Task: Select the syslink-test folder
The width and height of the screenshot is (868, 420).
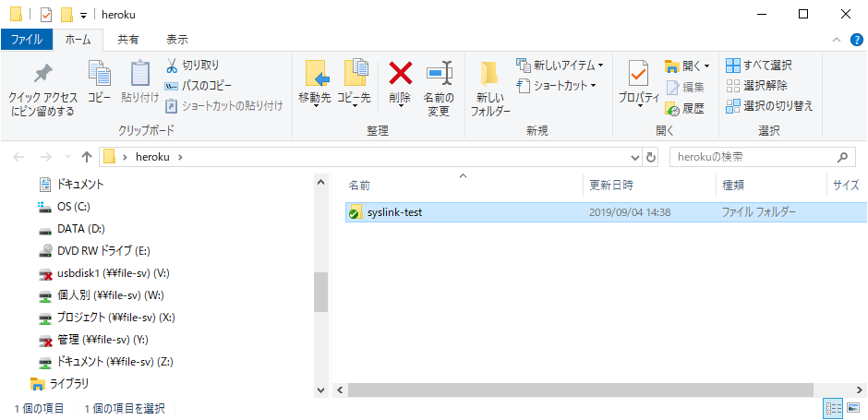Action: pyautogui.click(x=606, y=212)
